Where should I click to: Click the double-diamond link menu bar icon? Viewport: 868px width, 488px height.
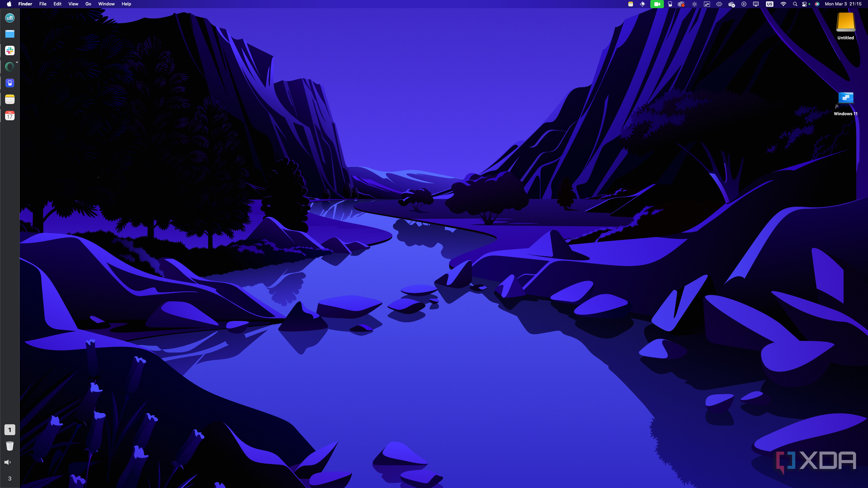coord(719,4)
